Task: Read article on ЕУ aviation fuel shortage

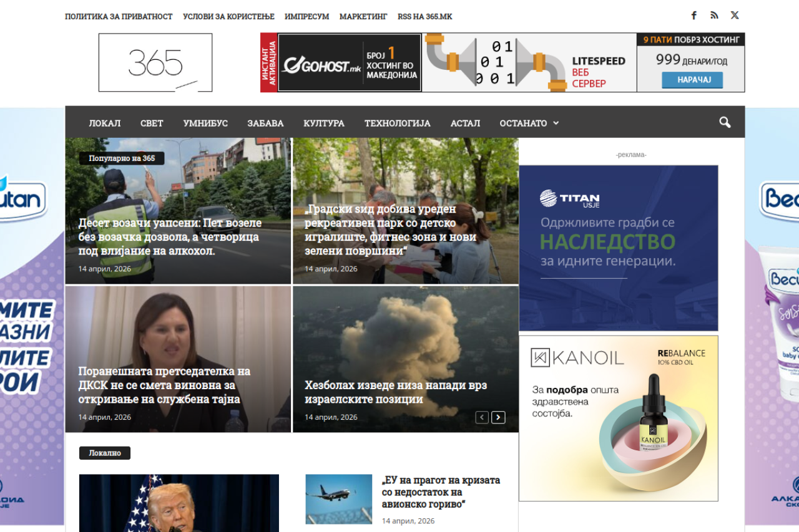Action: tap(441, 492)
